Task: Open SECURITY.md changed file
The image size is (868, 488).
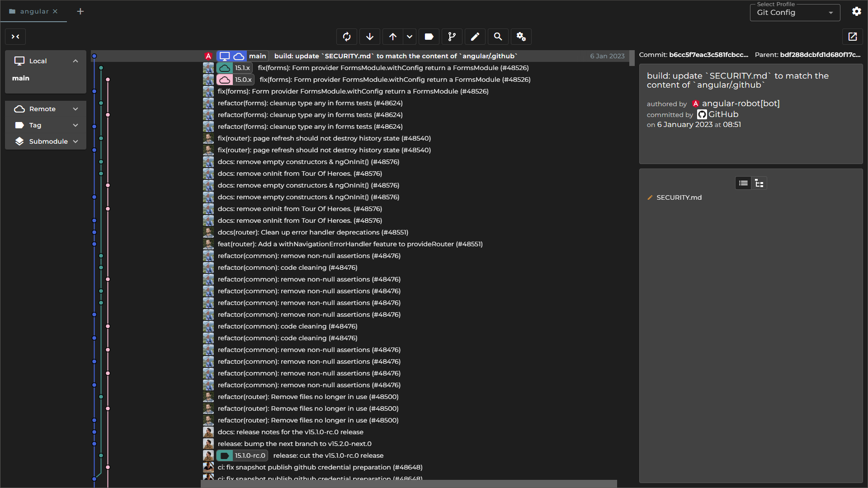Action: click(679, 197)
